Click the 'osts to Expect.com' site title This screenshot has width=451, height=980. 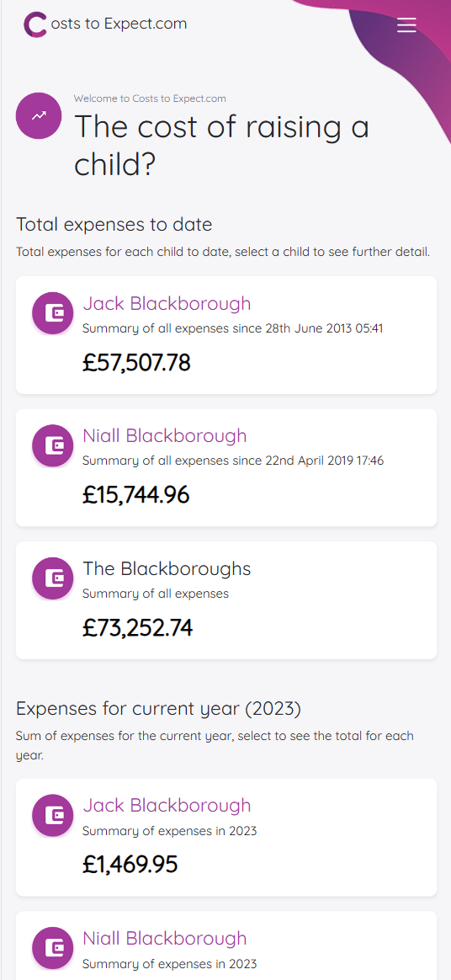coord(117,24)
